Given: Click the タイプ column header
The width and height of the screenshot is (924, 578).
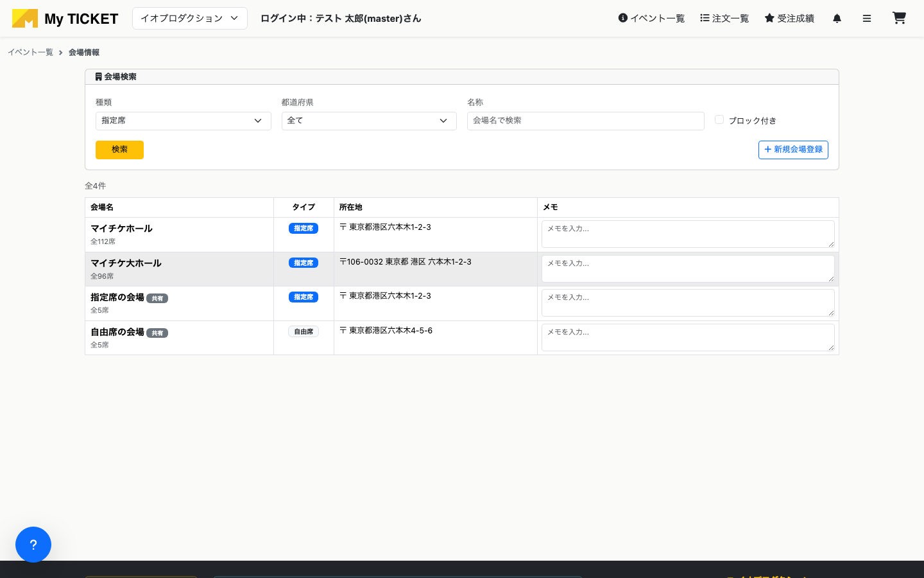Looking at the screenshot, I should (x=304, y=207).
